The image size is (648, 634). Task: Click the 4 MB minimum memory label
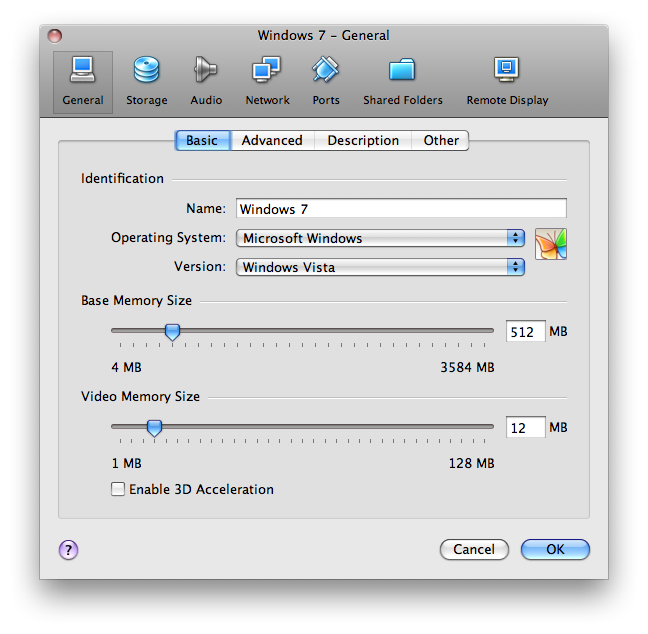click(x=126, y=367)
